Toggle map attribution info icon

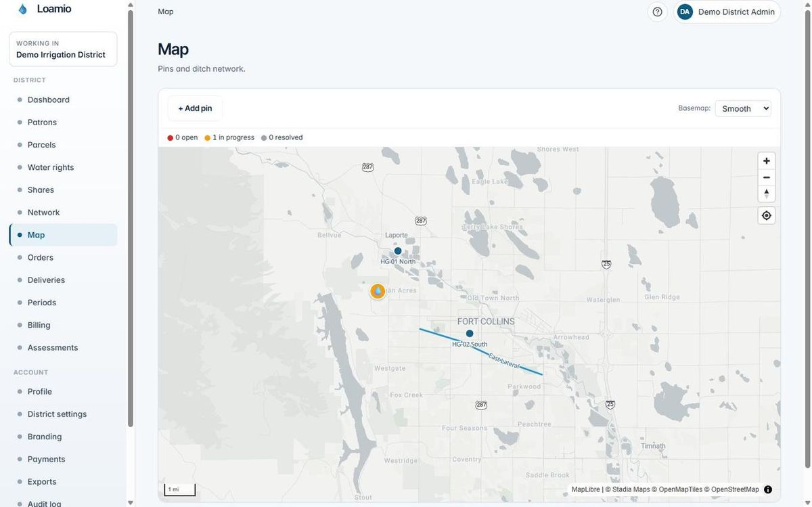pyautogui.click(x=768, y=489)
